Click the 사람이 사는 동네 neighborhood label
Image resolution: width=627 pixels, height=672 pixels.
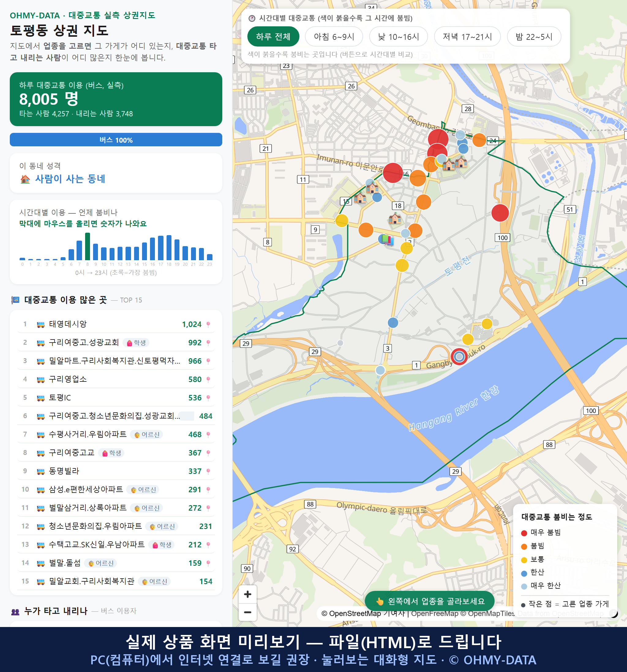click(70, 179)
